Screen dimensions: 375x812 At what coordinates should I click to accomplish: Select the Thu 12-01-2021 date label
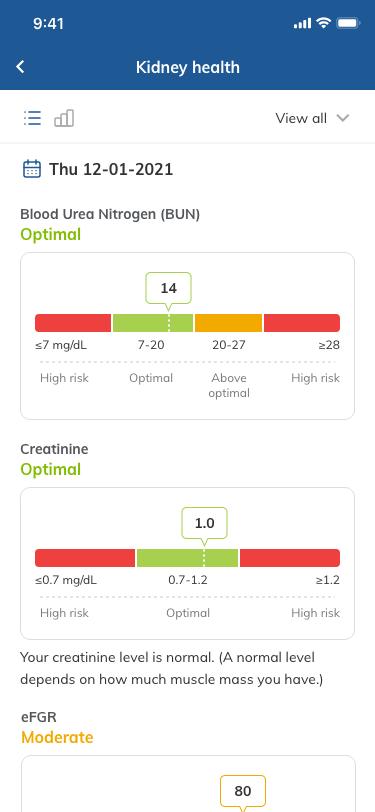click(x=111, y=169)
